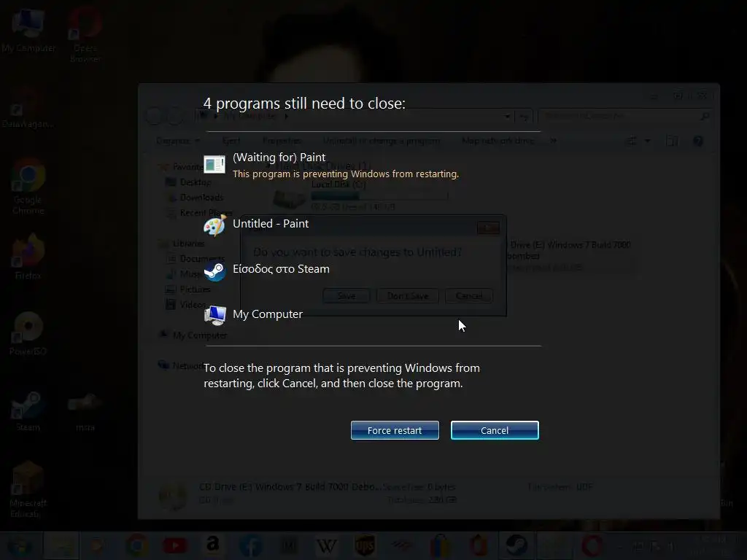Viewport: 747px width, 560px height.
Task: Click Uninstall or change a program in Explorer
Action: pos(382,141)
